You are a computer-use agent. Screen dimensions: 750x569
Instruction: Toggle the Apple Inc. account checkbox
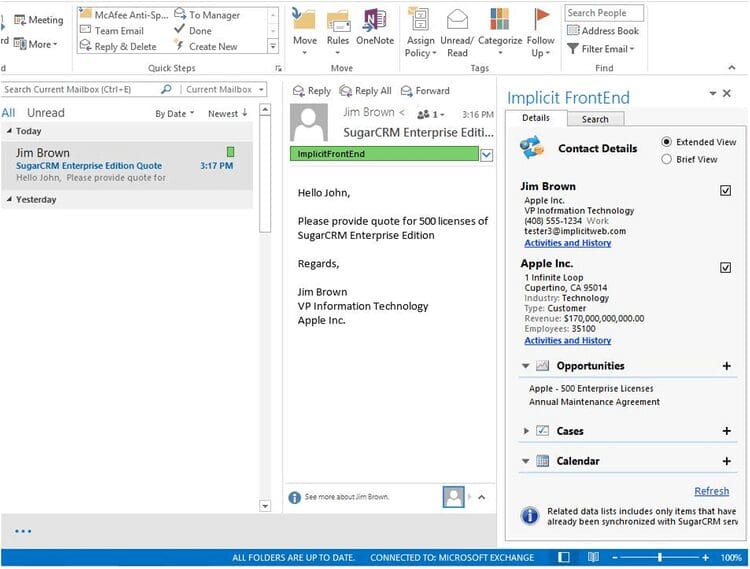pyautogui.click(x=725, y=267)
